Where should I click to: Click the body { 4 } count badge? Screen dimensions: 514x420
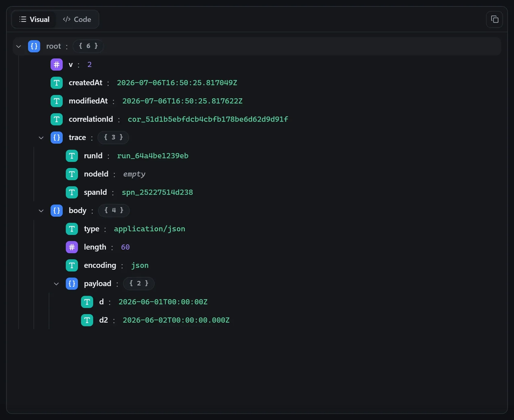click(114, 210)
